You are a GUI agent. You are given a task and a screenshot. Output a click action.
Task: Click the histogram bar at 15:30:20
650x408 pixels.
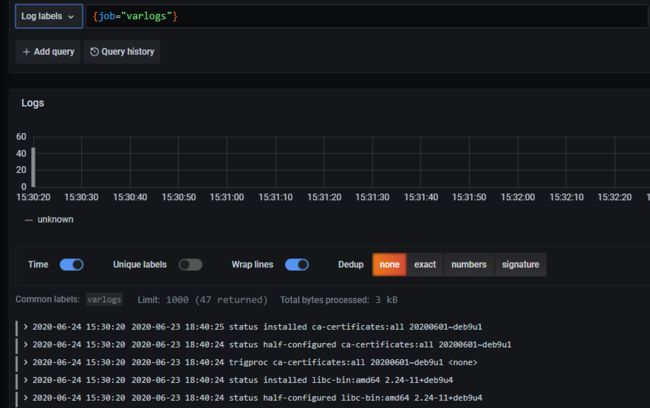33,167
